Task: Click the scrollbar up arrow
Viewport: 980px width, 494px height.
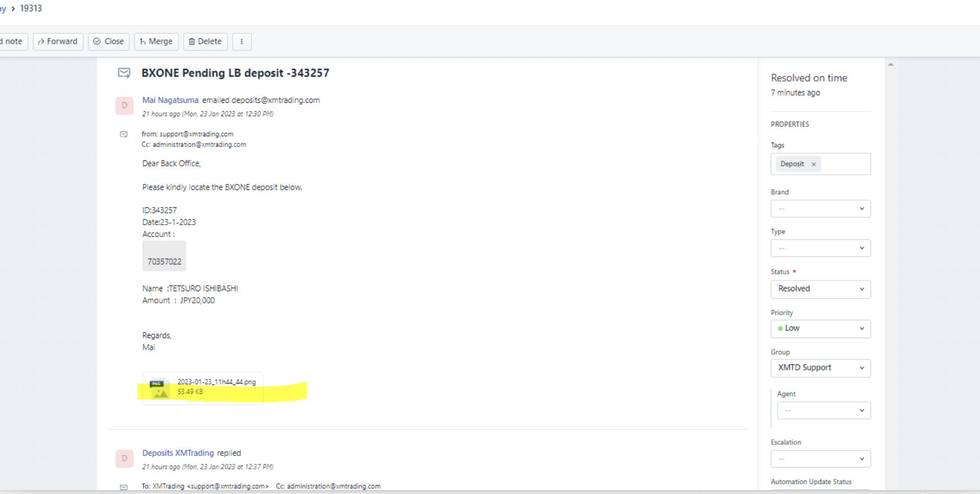Action: pos(891,65)
